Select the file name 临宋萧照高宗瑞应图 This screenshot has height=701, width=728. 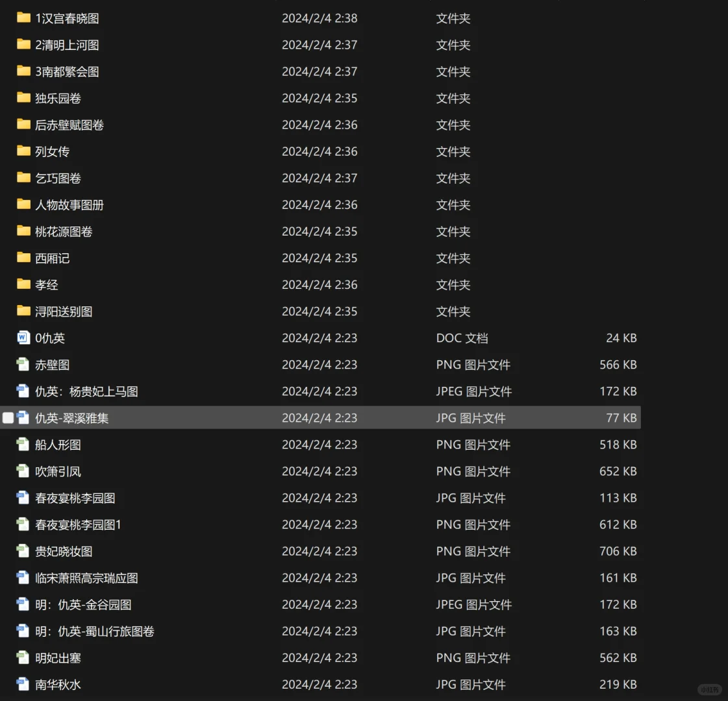click(87, 578)
